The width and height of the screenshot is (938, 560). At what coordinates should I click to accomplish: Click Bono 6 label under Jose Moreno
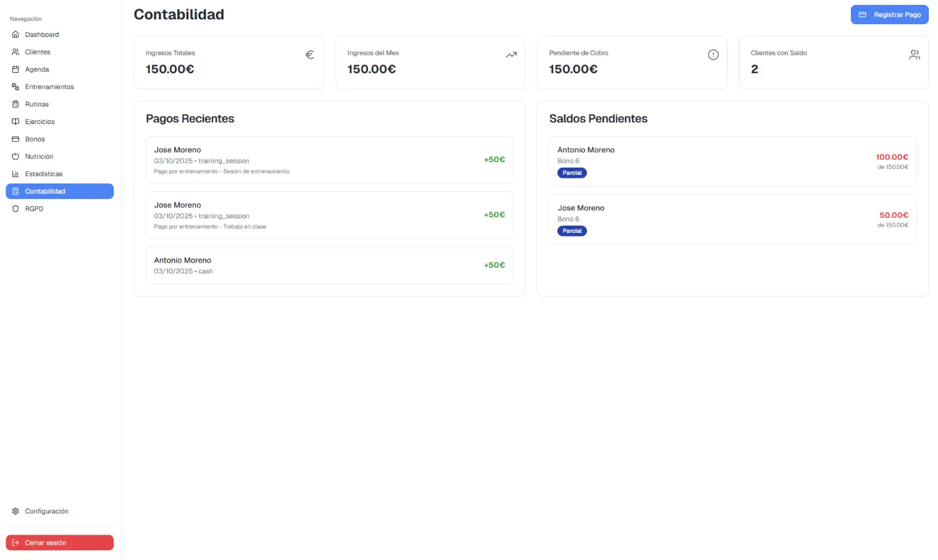pyautogui.click(x=568, y=219)
